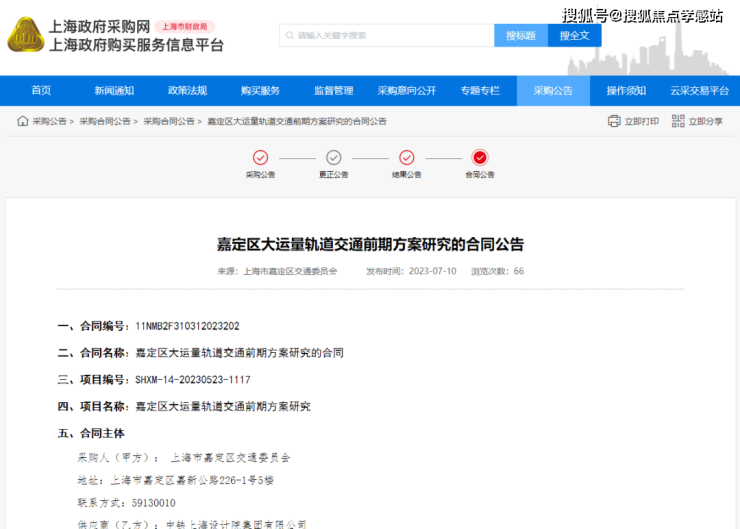
Task: Open the 购买服务 navigation item
Action: coord(260,91)
